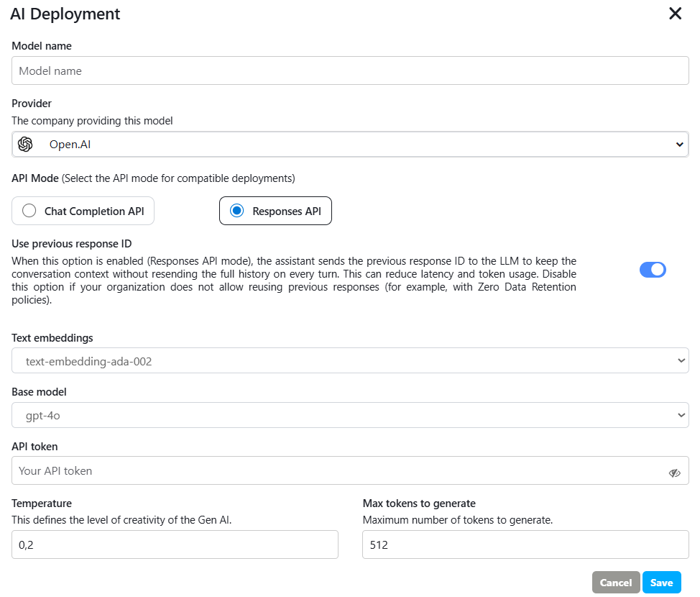The width and height of the screenshot is (700, 597).
Task: Click the 'Maximum number of tokens to generate.' hint
Action: (458, 520)
